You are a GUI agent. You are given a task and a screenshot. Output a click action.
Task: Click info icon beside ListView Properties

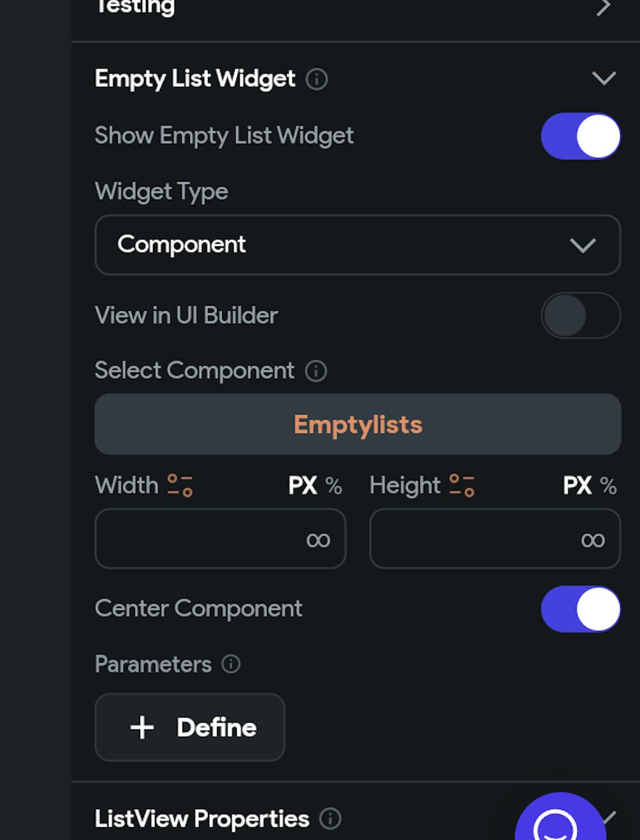pos(330,819)
